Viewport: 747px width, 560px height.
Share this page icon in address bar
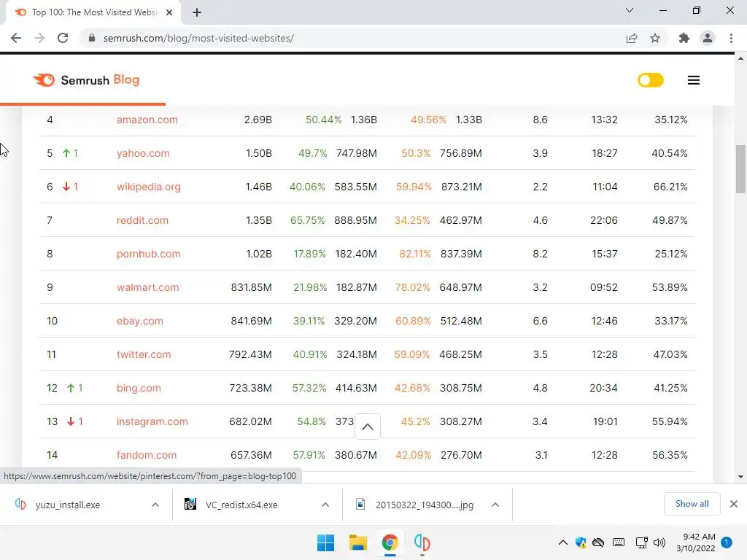632,38
